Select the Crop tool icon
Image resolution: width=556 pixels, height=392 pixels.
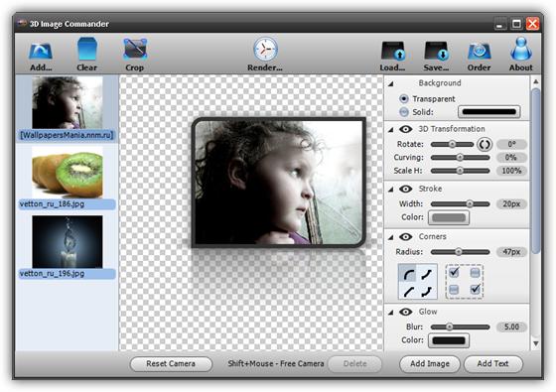pos(135,49)
